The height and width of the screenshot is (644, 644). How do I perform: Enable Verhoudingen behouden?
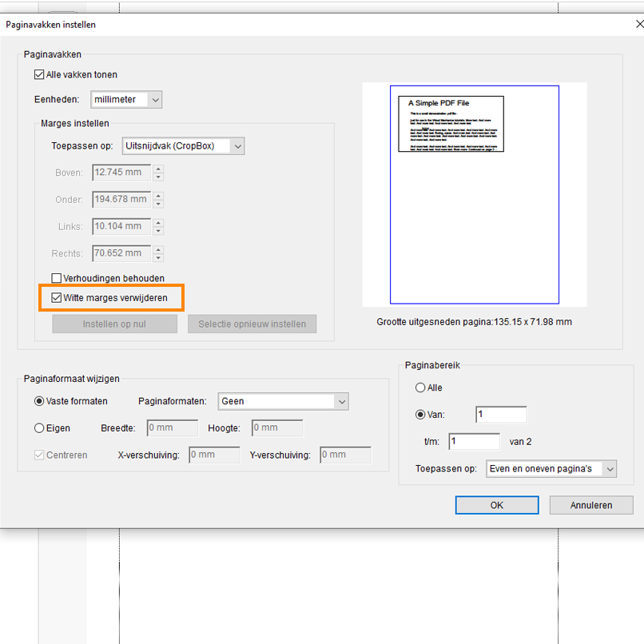tap(55, 279)
